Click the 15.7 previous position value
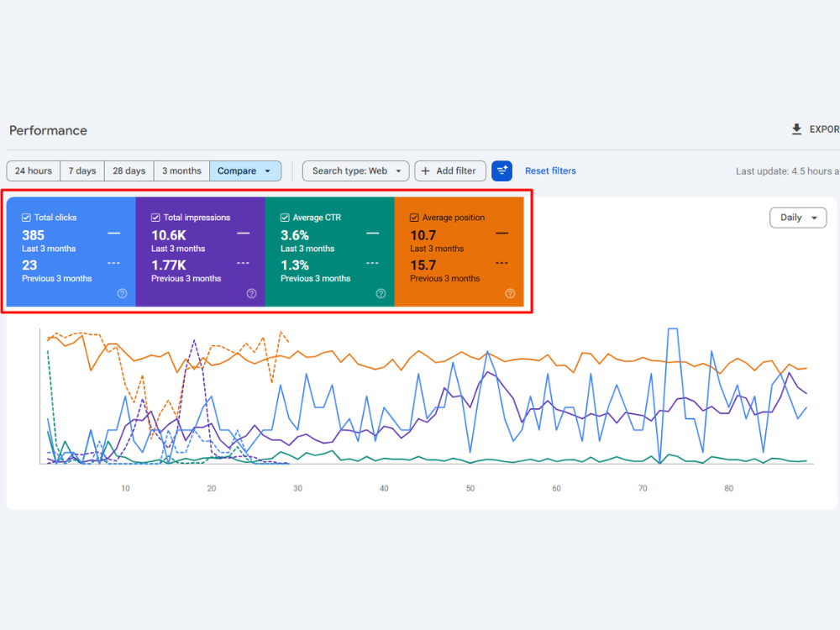 point(423,265)
